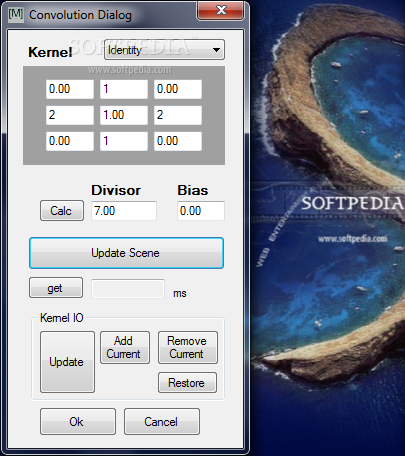Click the Bias input field
This screenshot has height=456, width=405.
tap(201, 211)
